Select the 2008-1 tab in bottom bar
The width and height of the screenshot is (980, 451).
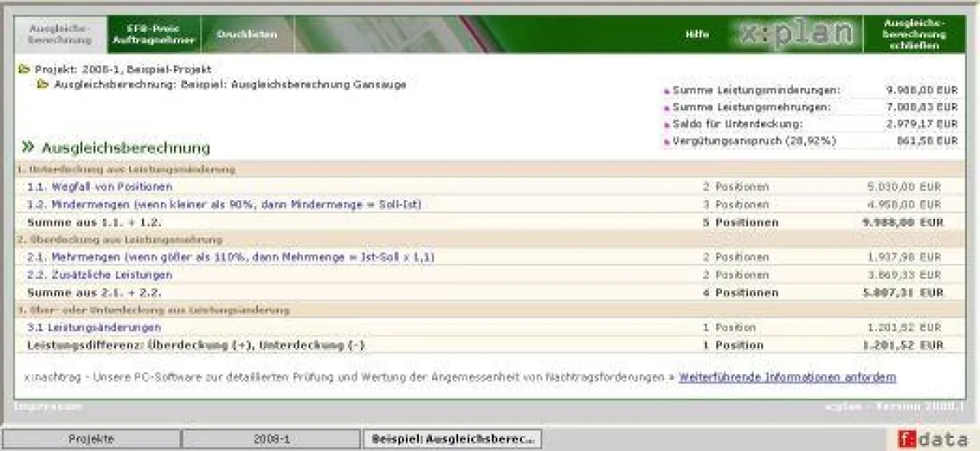click(x=270, y=440)
